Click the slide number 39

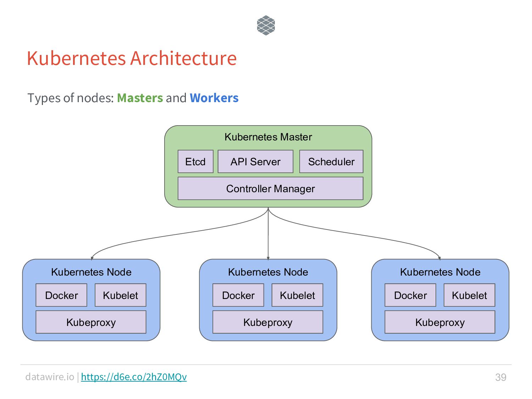click(500, 377)
